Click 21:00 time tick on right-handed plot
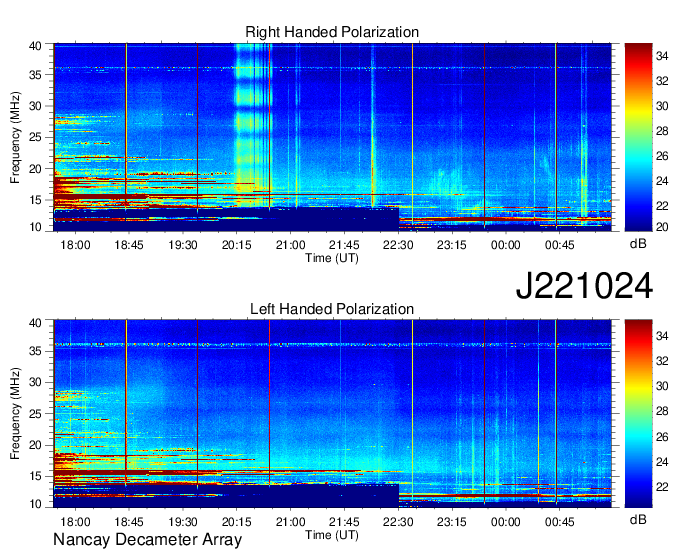This screenshot has height=552, width=680. pyautogui.click(x=291, y=245)
